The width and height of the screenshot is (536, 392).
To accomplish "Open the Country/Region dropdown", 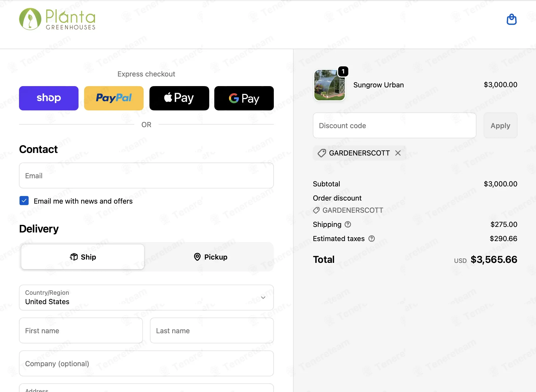I will click(146, 298).
